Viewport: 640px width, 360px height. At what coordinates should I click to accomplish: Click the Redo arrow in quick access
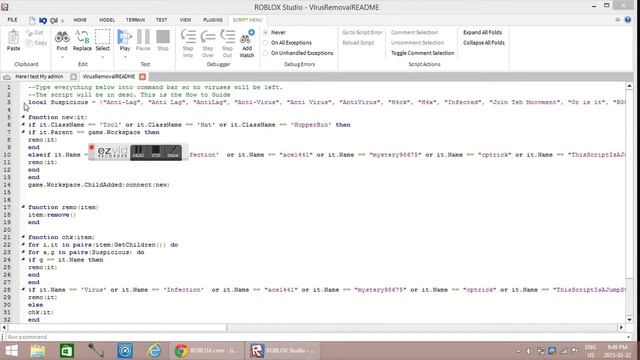point(53,20)
